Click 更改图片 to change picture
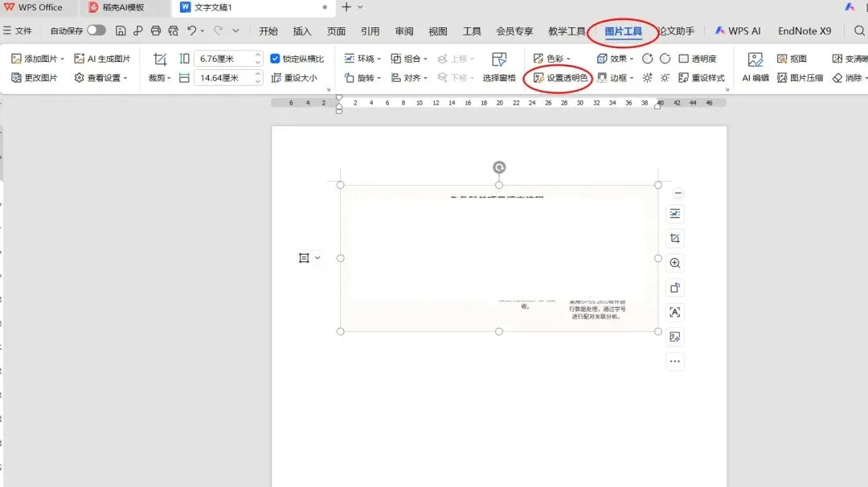This screenshot has height=487, width=868. tap(35, 78)
